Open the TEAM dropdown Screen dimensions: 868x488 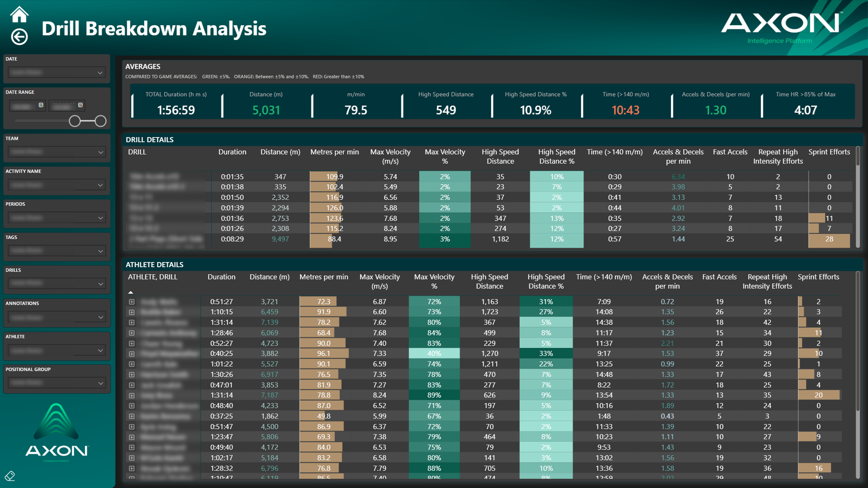[100, 152]
